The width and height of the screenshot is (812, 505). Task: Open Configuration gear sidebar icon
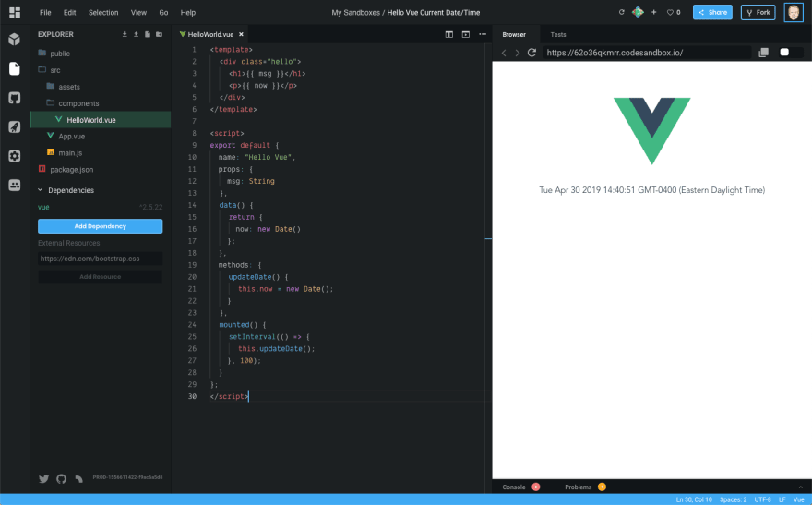[15, 156]
